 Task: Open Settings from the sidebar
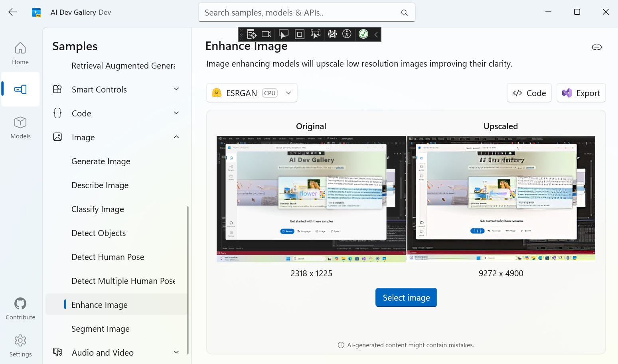20,345
